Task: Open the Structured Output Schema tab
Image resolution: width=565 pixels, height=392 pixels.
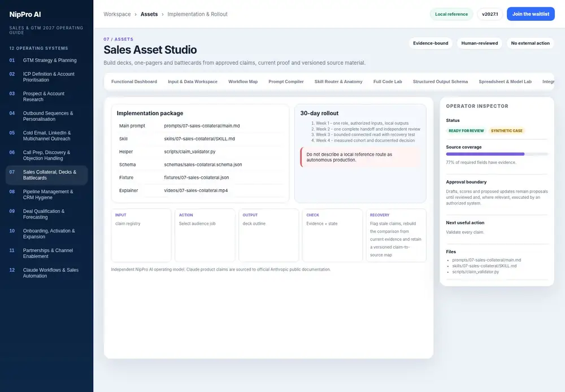Action: [x=440, y=82]
